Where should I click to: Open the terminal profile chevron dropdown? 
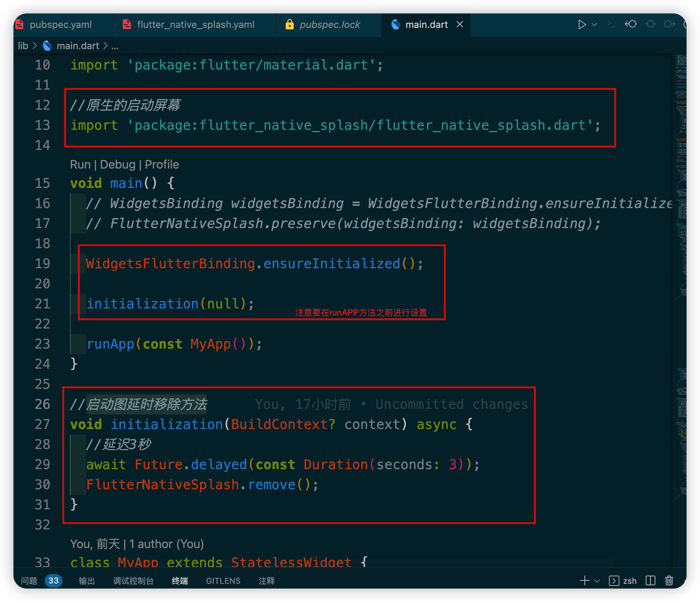(596, 581)
